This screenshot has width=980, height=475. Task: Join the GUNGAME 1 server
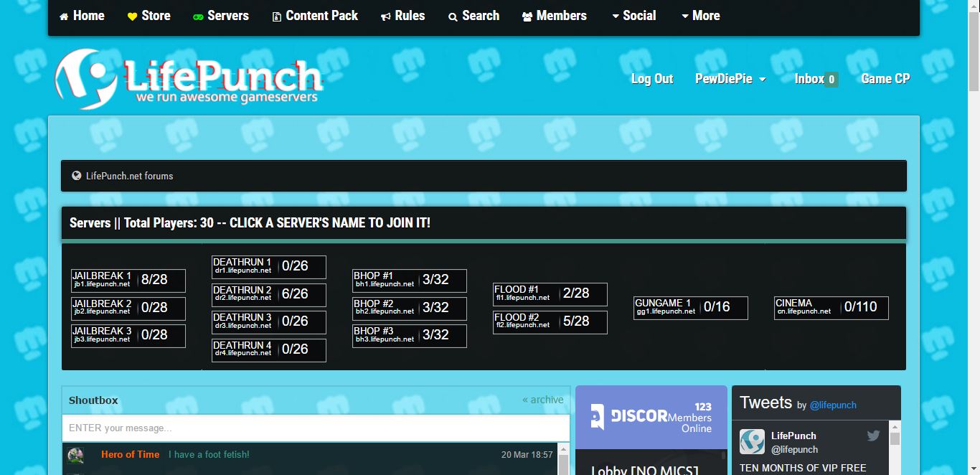[663, 303]
